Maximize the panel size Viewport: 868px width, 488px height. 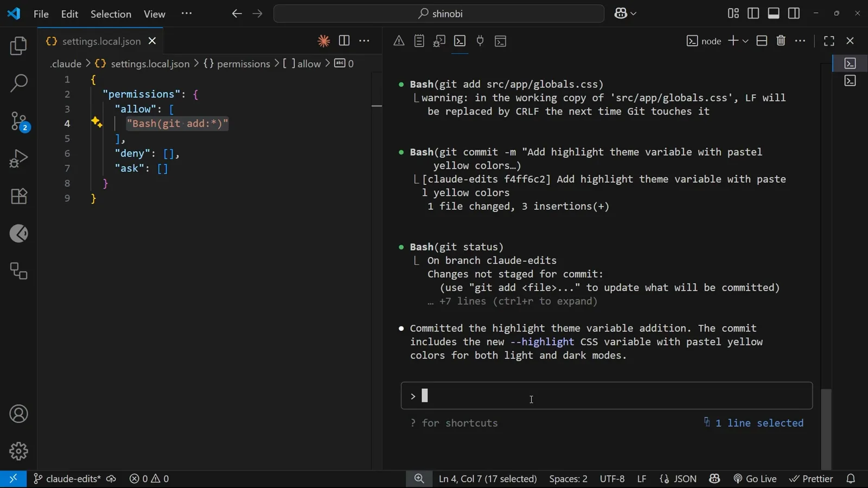click(829, 41)
